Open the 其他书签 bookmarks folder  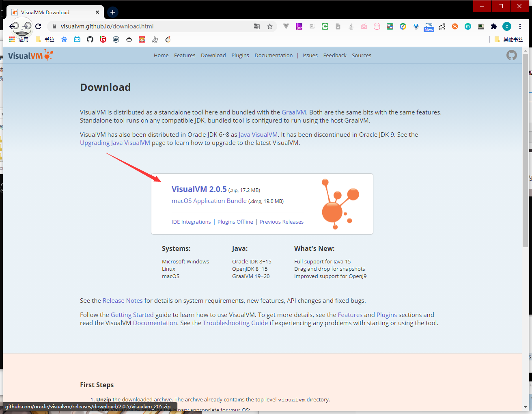(509, 39)
